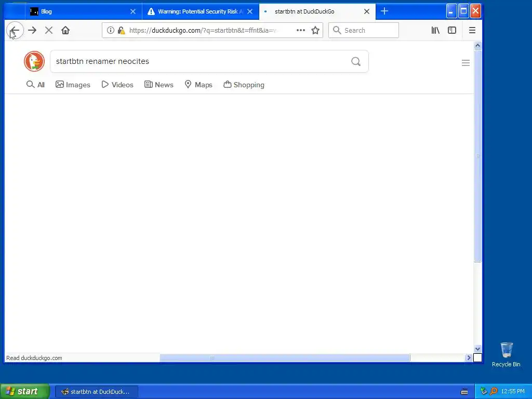
Task: Switch to the Potential Security Risk tab
Action: (x=201, y=11)
